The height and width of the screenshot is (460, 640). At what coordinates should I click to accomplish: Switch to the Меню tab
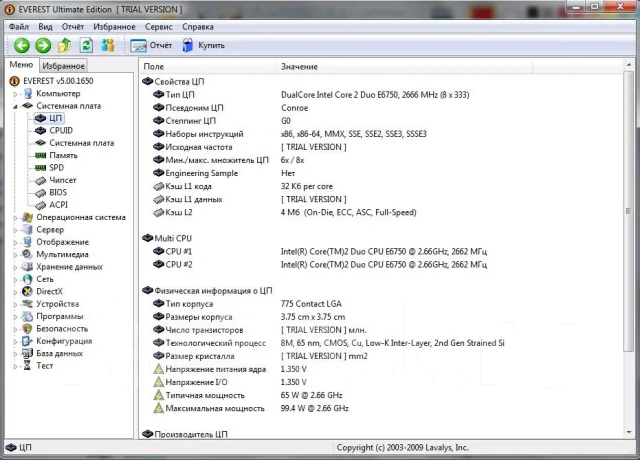(21, 65)
